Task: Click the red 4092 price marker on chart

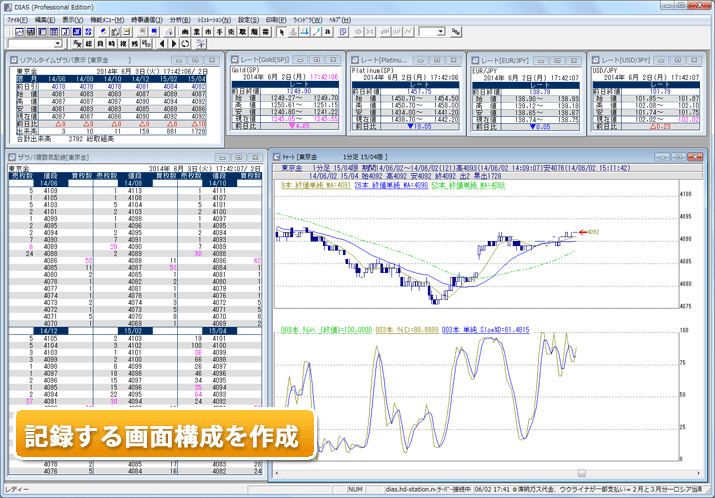Action: 586,233
